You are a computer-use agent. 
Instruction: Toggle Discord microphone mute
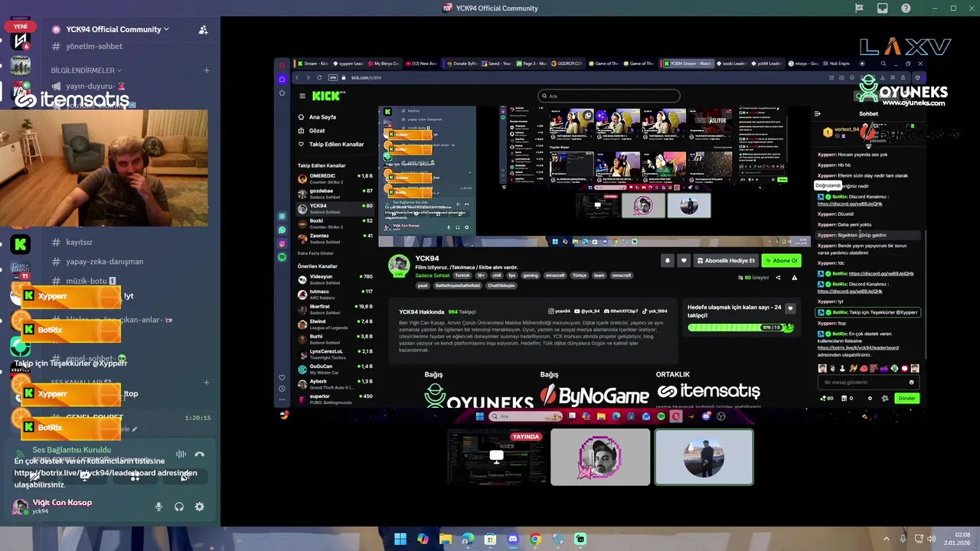point(158,507)
